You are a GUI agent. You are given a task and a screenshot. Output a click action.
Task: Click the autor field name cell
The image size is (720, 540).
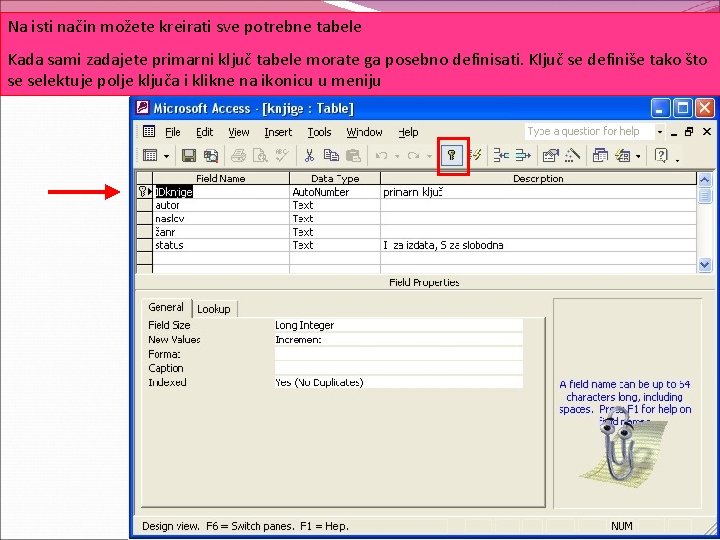[x=221, y=205]
